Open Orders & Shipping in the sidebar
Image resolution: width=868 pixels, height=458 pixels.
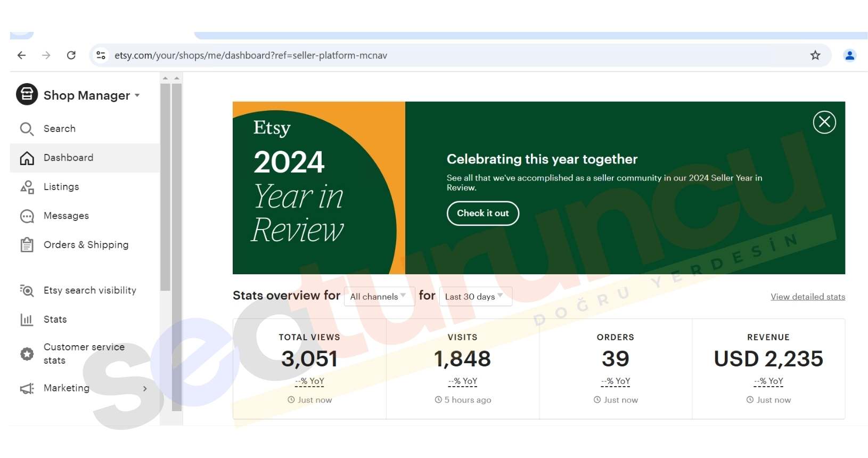85,245
